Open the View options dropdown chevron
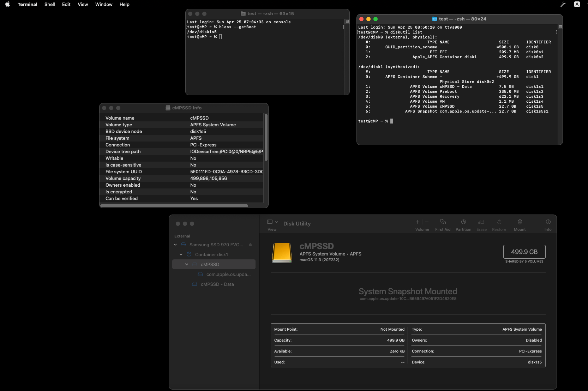The image size is (588, 391). 276,222
